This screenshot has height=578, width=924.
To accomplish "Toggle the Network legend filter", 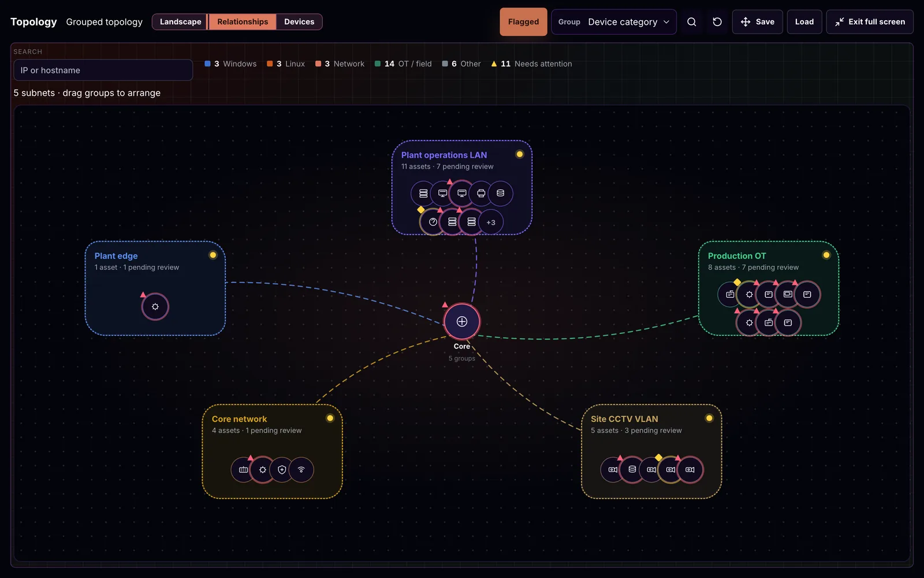I will click(x=340, y=64).
